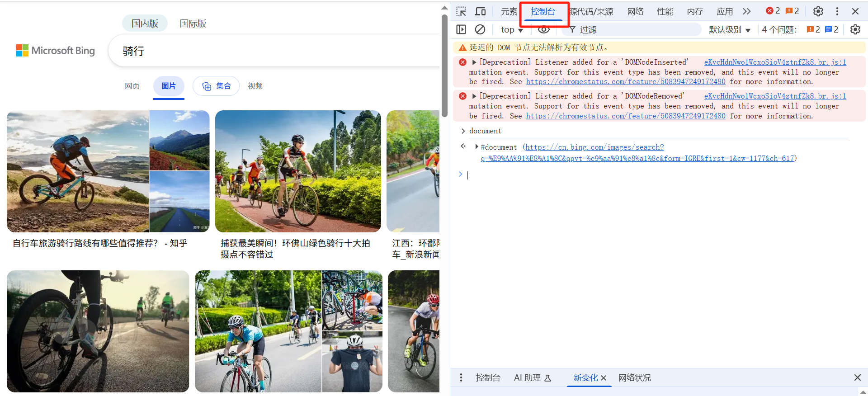Open the DevTools three-dot customize menu

click(x=837, y=11)
